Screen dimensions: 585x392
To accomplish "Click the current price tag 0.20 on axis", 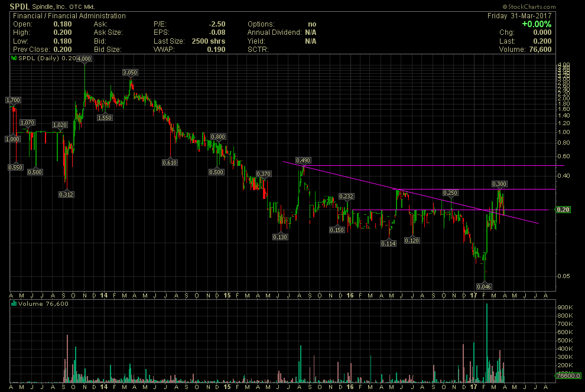I will (563, 210).
